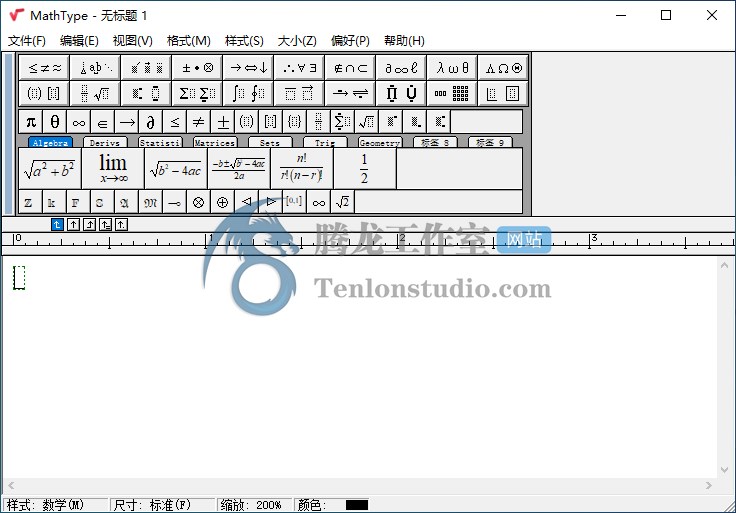Open the underbar and overbar templates palette
This screenshot has height=513, width=736.
coord(299,93)
